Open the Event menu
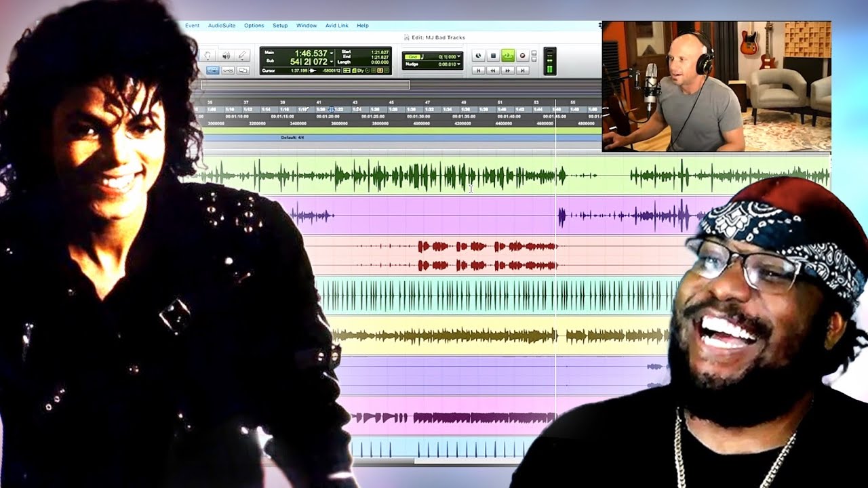Image resolution: width=868 pixels, height=488 pixels. click(x=192, y=26)
